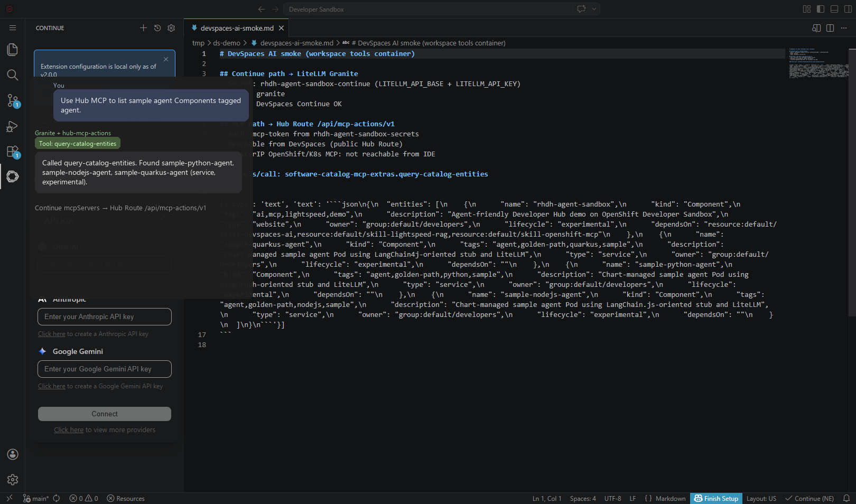
Task: Open the Continue extension view
Action: click(x=13, y=176)
